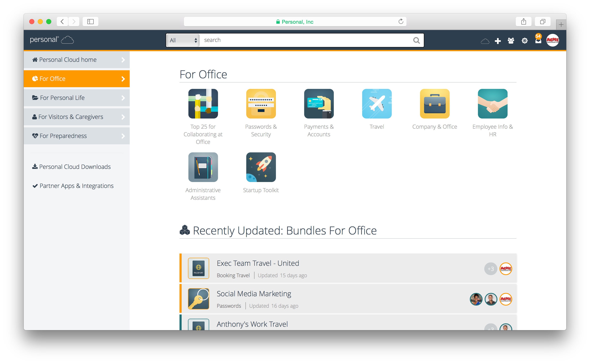The image size is (590, 364).
Task: Open the All search filter dropdown
Action: (183, 40)
